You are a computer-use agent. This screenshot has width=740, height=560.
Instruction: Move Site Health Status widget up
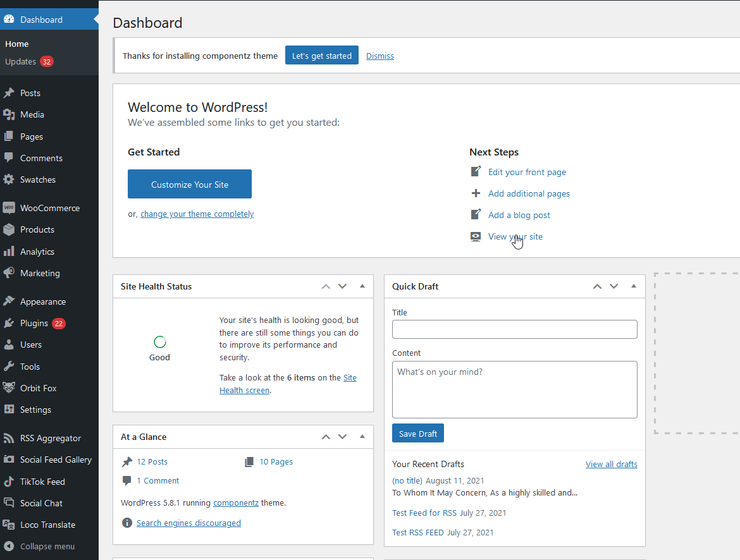pyautogui.click(x=326, y=286)
